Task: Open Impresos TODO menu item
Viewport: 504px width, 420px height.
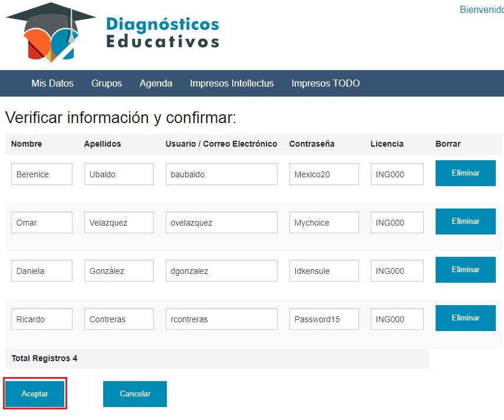Action: pos(325,83)
